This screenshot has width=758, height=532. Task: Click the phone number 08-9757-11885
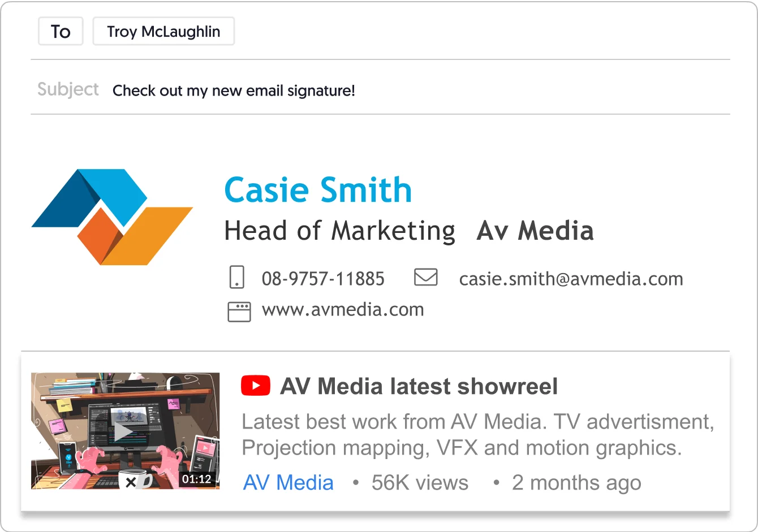click(323, 278)
